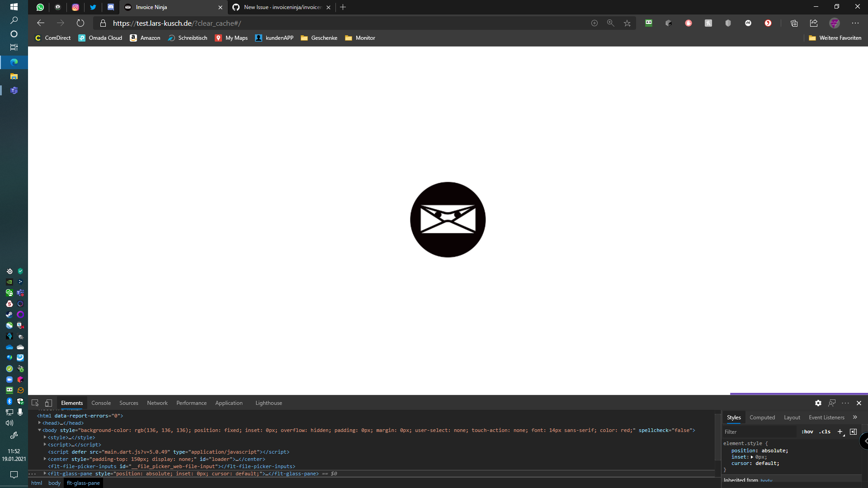
Task: Click the browser refresh button
Action: pyautogui.click(x=80, y=23)
